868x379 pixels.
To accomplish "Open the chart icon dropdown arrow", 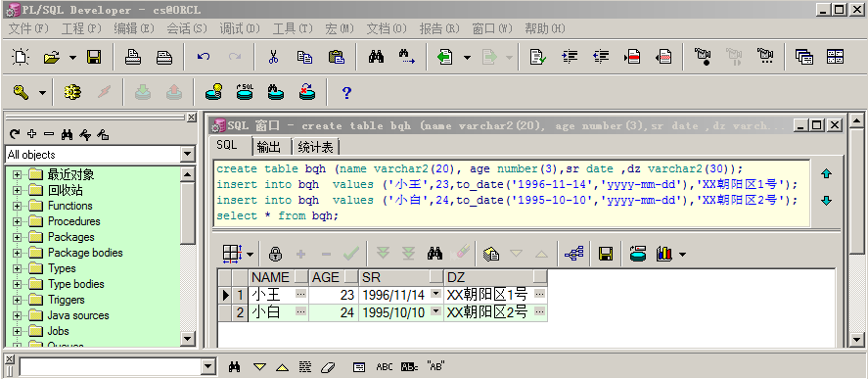I will click(x=682, y=255).
